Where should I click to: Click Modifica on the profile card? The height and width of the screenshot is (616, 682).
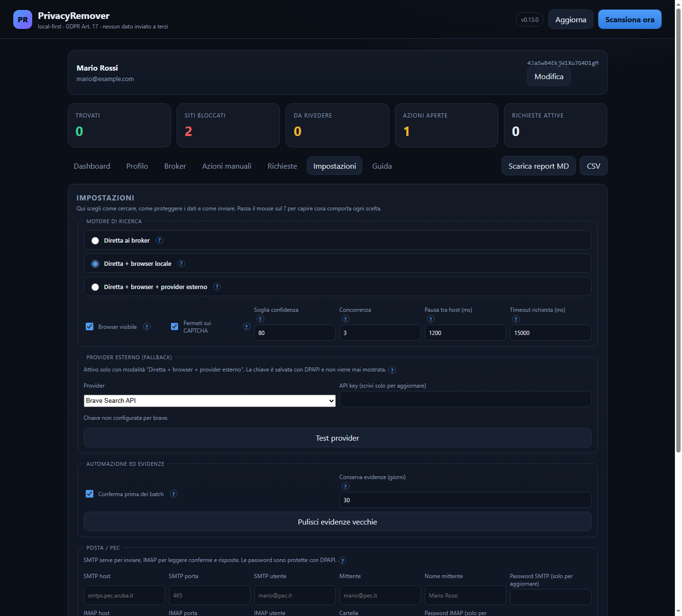point(549,76)
